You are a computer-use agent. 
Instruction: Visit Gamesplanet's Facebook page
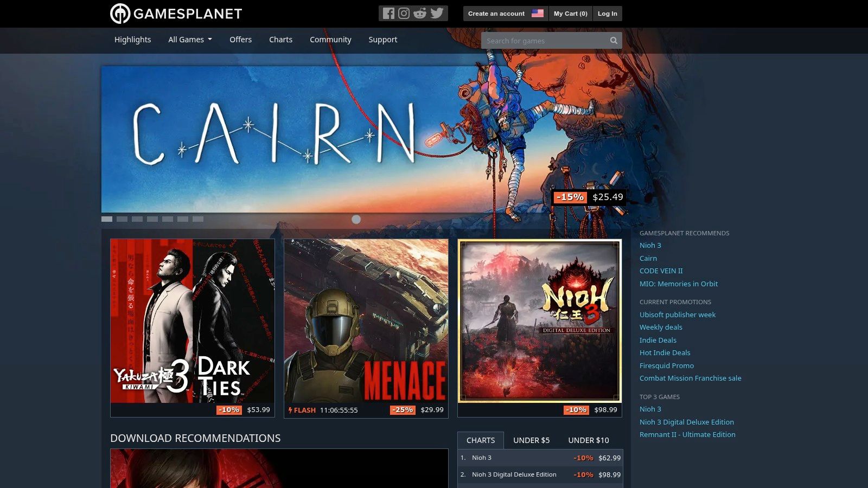coord(388,12)
